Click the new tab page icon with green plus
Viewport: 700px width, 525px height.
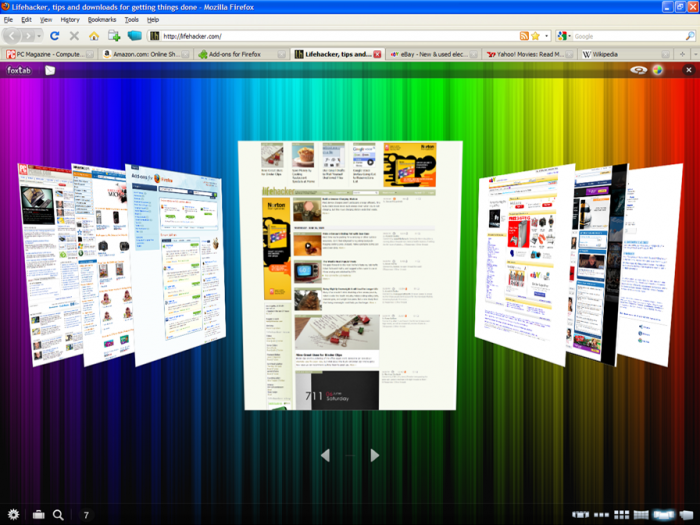(x=114, y=36)
